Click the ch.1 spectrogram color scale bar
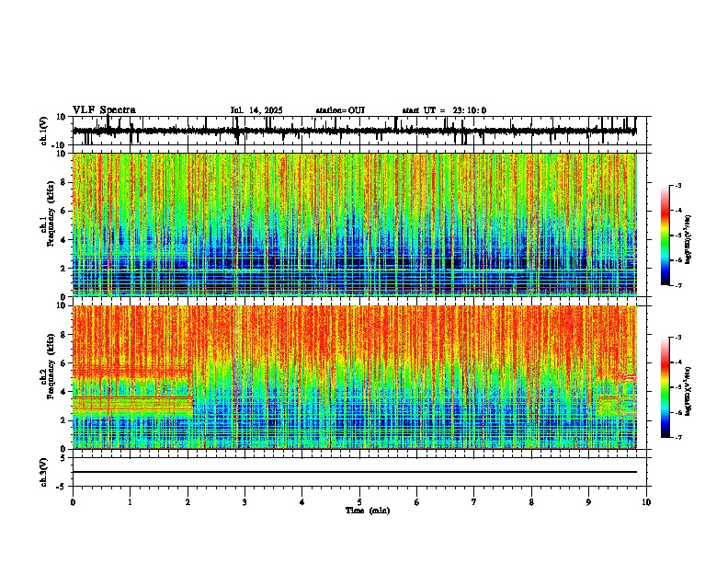The width and height of the screenshot is (728, 563). pyautogui.click(x=665, y=236)
